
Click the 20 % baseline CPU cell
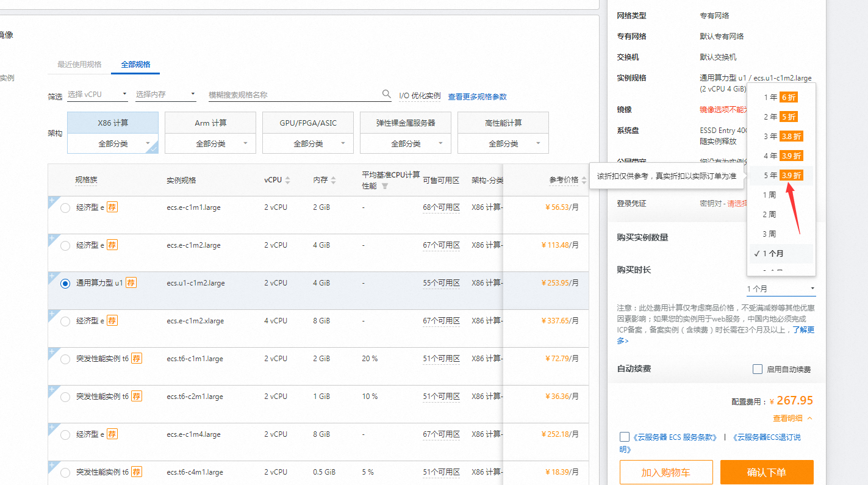click(370, 359)
